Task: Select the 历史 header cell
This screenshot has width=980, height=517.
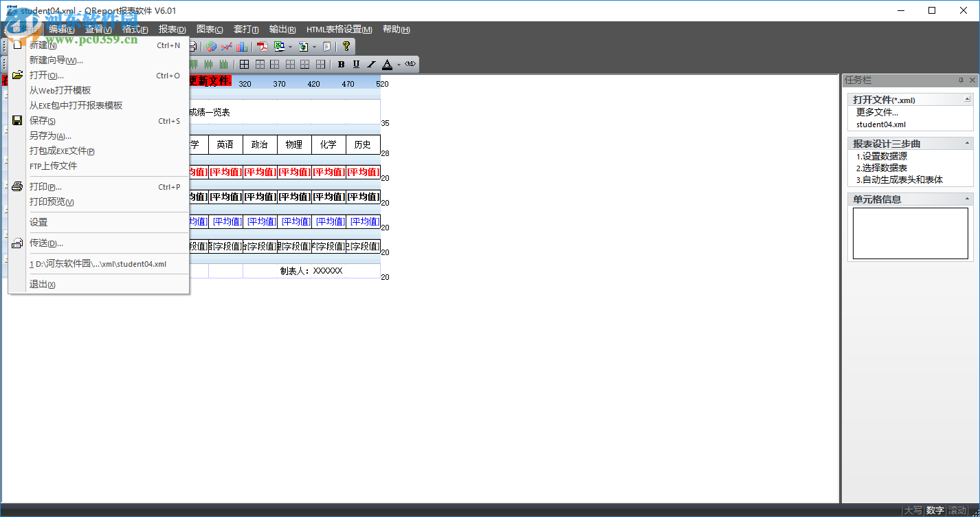Action: pyautogui.click(x=363, y=144)
